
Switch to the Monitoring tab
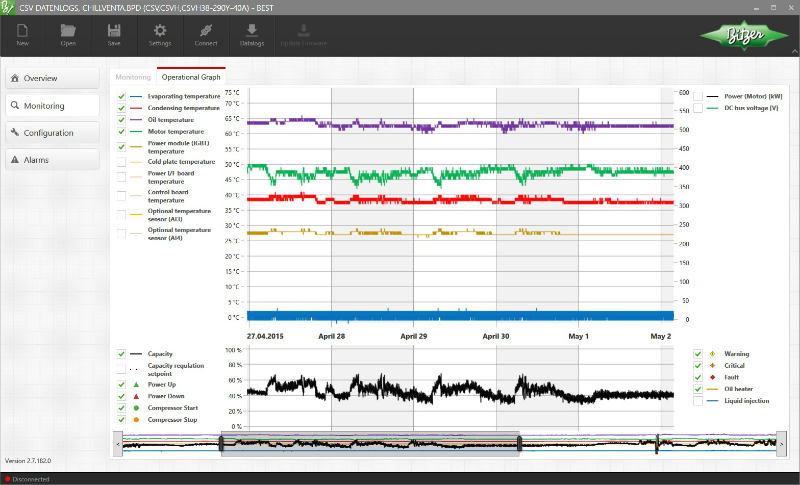pyautogui.click(x=132, y=76)
